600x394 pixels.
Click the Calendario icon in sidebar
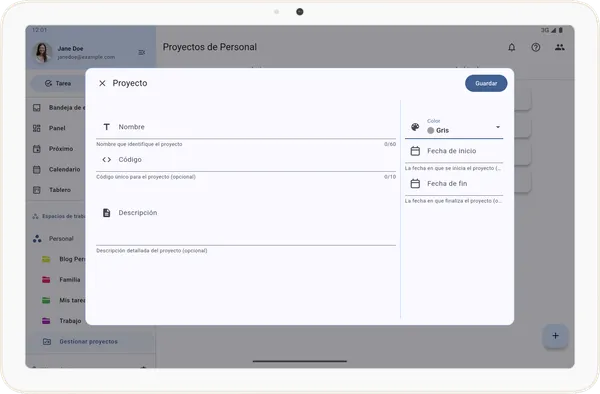(x=37, y=169)
